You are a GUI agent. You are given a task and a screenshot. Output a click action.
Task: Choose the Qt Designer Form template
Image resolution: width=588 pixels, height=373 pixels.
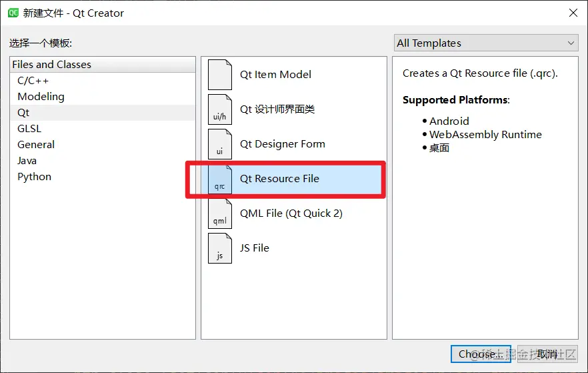pos(294,144)
